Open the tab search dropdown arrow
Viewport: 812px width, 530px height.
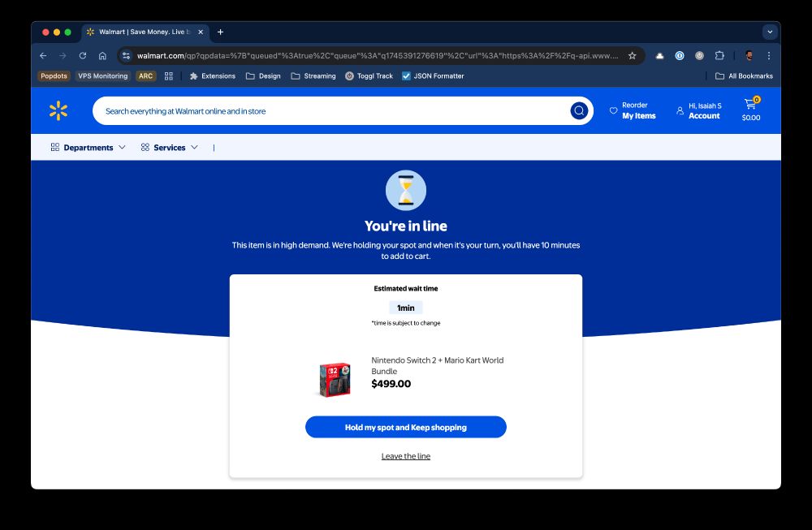770,32
